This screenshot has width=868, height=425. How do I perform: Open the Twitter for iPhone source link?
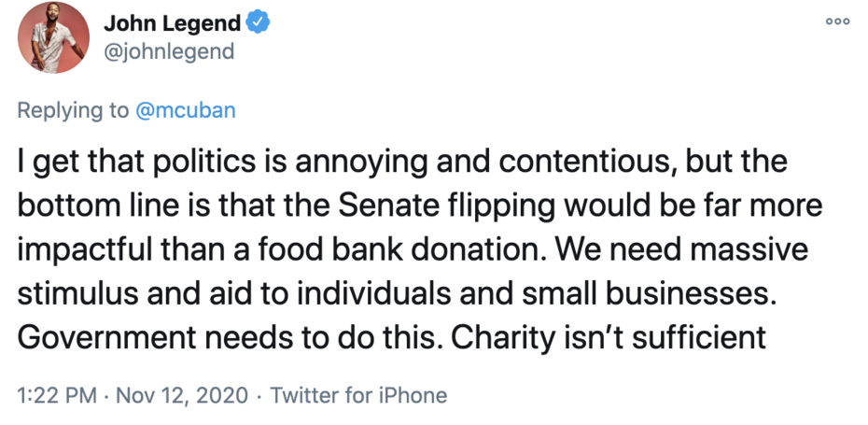(x=358, y=395)
